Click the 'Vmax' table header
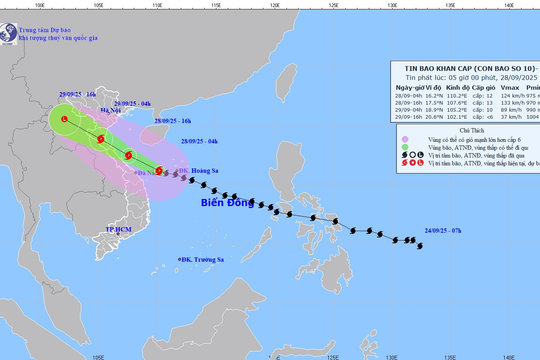This screenshot has height=360, width=540. [x=510, y=88]
